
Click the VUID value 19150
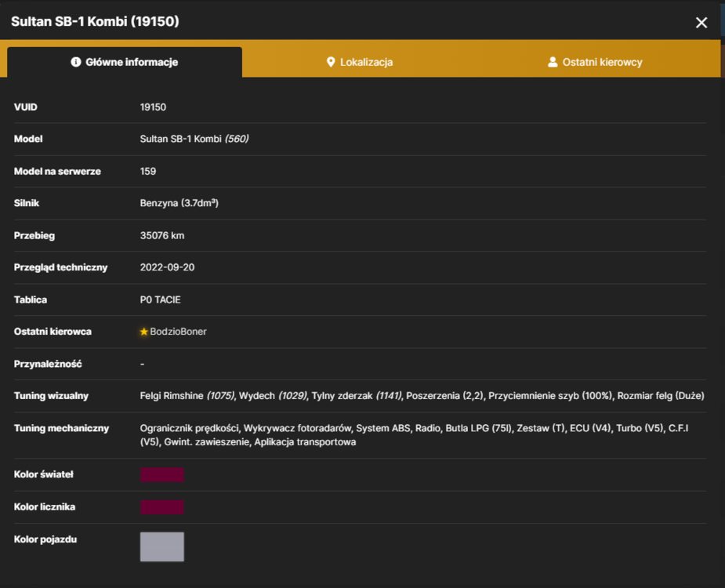[153, 107]
